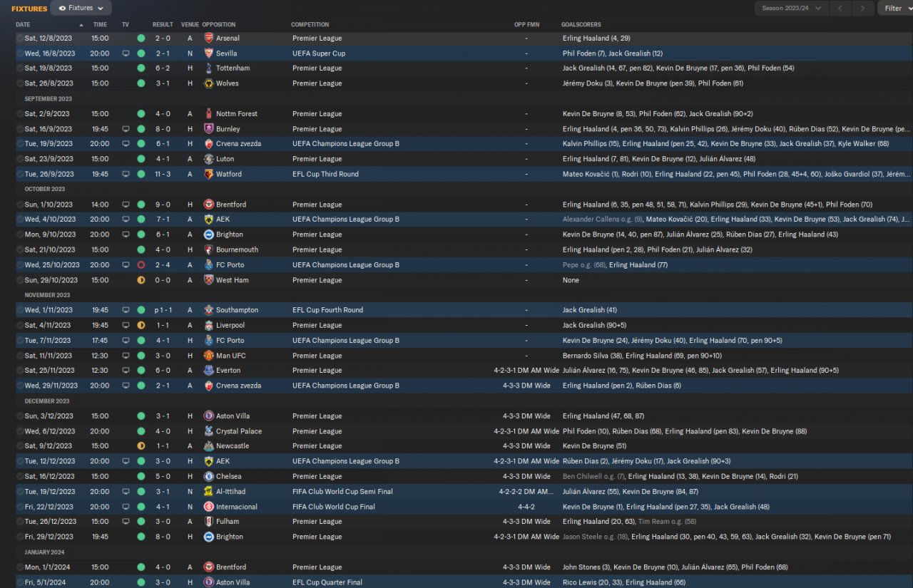Click the Man UFC club badge
The height and width of the screenshot is (588, 913).
click(x=208, y=356)
